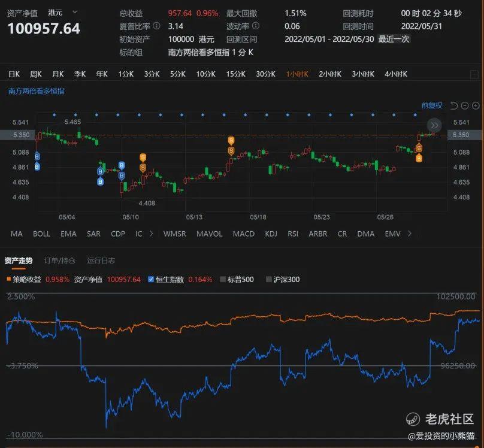This screenshot has width=484, height=448.
Task: Enable the BOLL indicator
Action: 41,234
